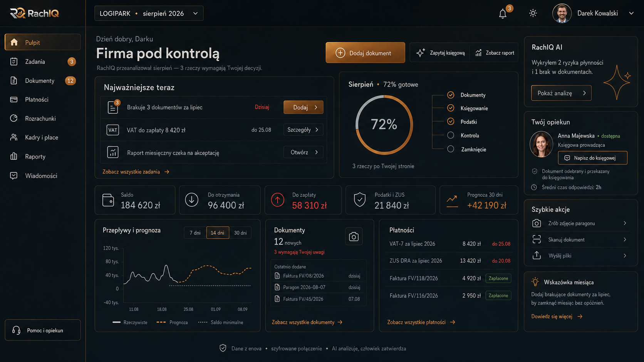Open Faktura FV/08/2026 row

pos(318,276)
